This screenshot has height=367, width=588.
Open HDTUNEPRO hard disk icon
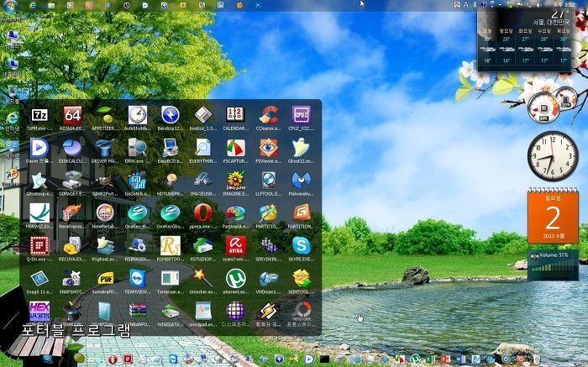pyautogui.click(x=171, y=181)
